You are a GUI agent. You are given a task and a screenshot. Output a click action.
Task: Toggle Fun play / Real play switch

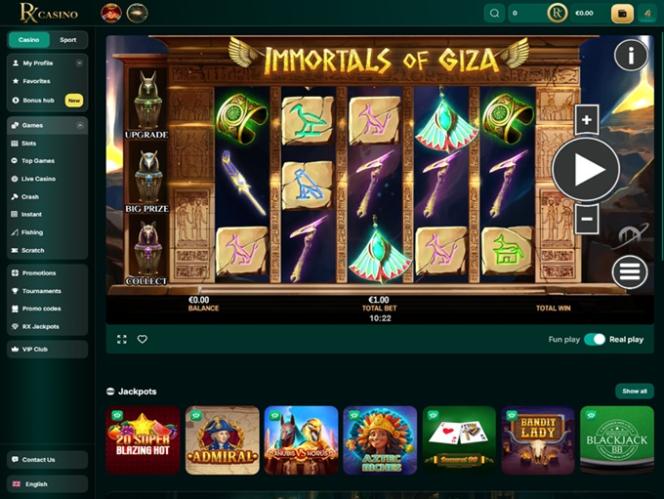coord(595,339)
